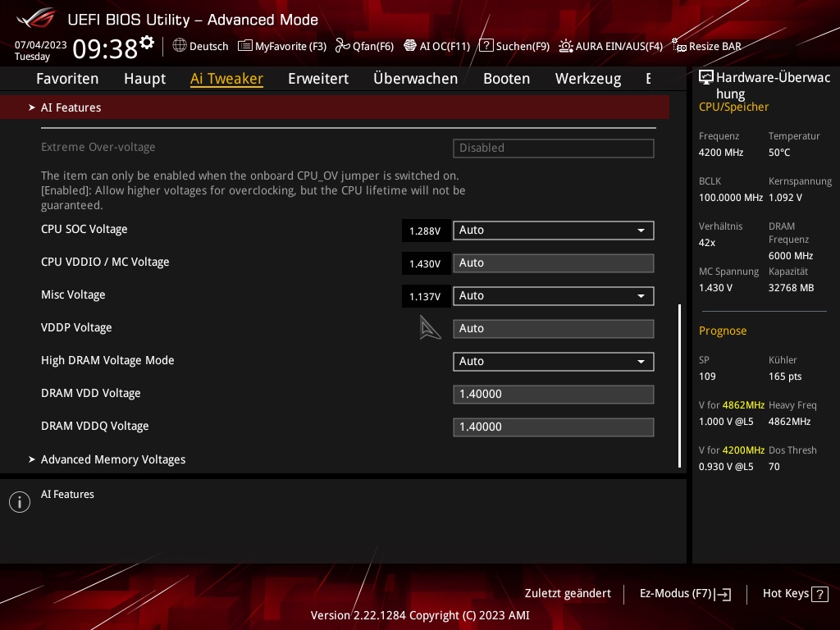840x630 pixels.
Task: Click the DRAM VDDQ Voltage label
Action: pos(95,426)
